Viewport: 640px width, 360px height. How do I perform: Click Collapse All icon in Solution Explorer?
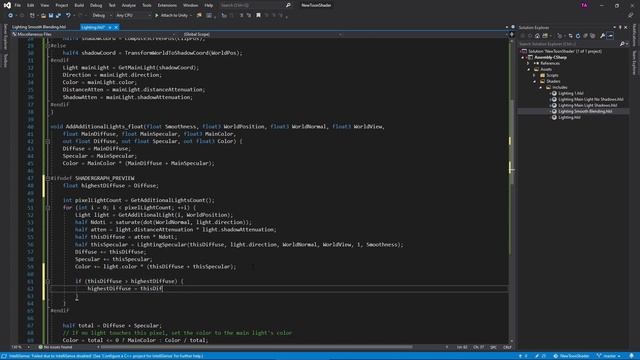[x=585, y=36]
